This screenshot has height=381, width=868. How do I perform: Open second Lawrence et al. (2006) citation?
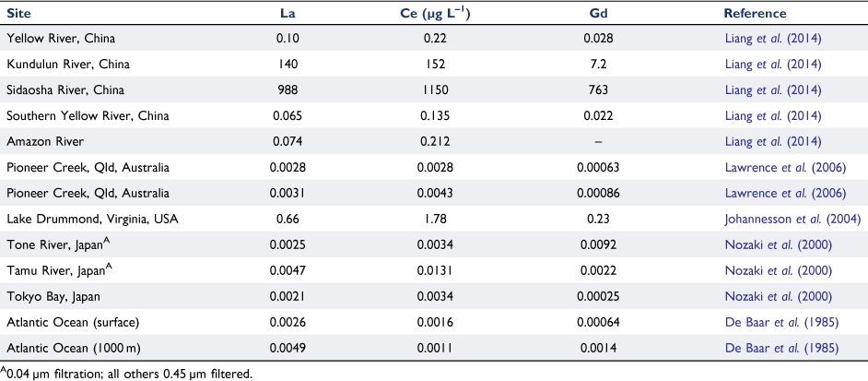[x=785, y=194]
